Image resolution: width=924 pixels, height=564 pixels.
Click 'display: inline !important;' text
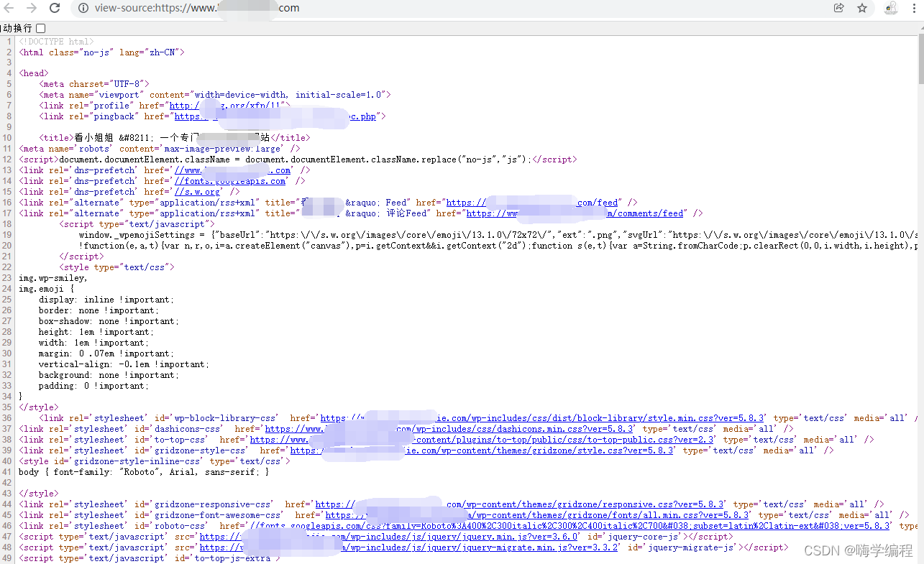pos(106,300)
